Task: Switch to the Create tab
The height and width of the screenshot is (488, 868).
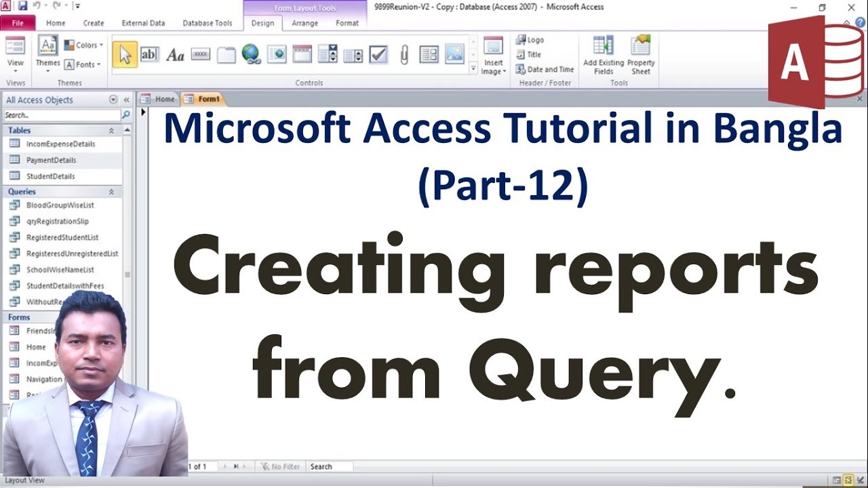Action: pos(94,23)
